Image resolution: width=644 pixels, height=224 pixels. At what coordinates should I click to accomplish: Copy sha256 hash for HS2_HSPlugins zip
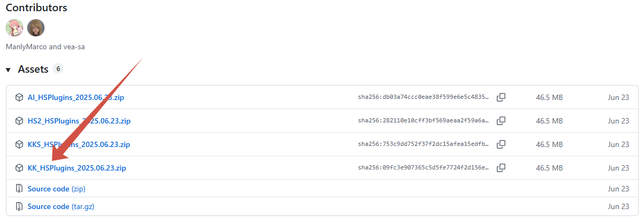[501, 121]
